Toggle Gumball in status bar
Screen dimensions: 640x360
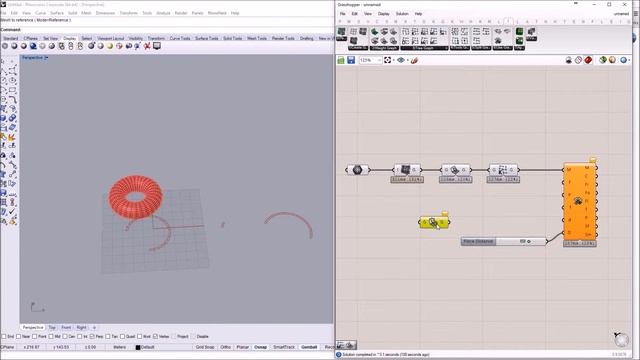(x=309, y=347)
